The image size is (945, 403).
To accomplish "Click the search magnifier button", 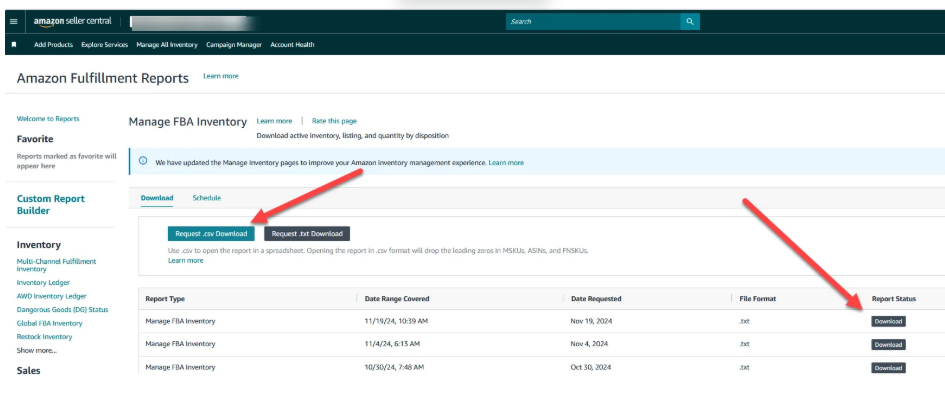I will point(690,22).
